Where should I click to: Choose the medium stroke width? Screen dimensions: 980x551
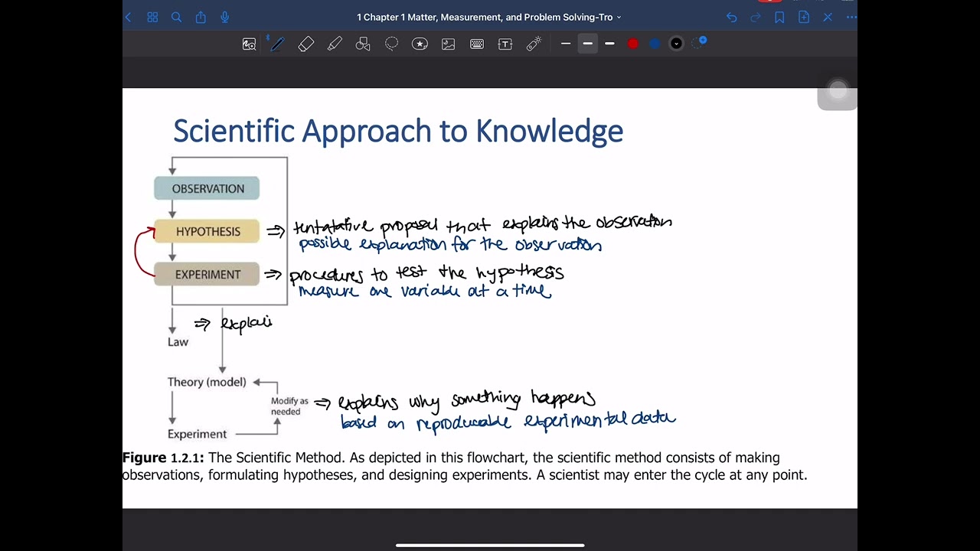[587, 44]
